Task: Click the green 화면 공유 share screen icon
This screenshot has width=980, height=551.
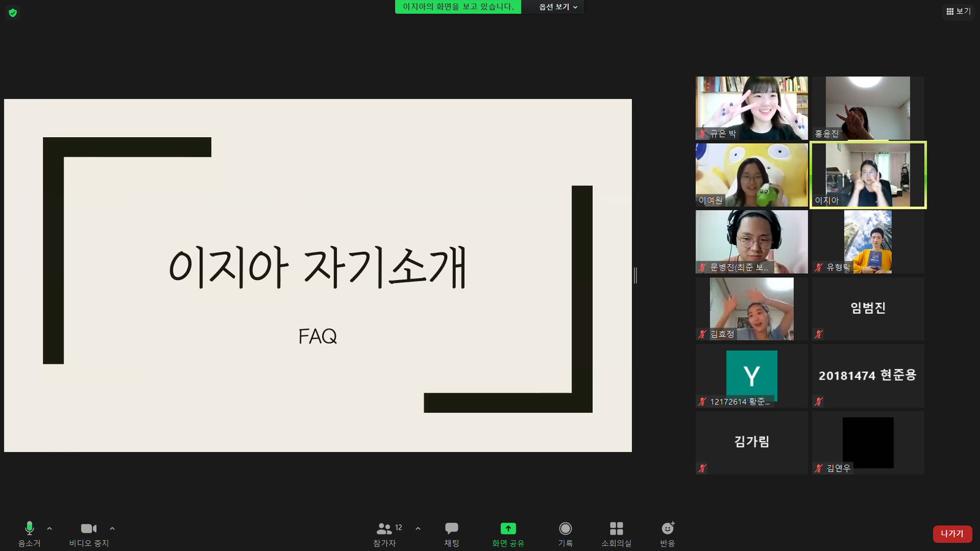Action: pos(508,528)
